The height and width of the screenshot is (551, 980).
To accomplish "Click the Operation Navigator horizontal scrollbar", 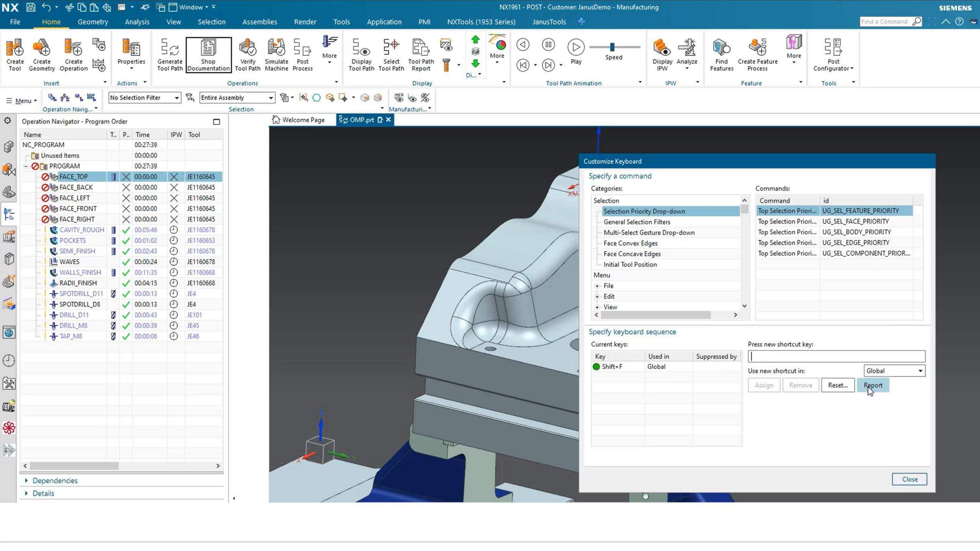I will [x=74, y=466].
